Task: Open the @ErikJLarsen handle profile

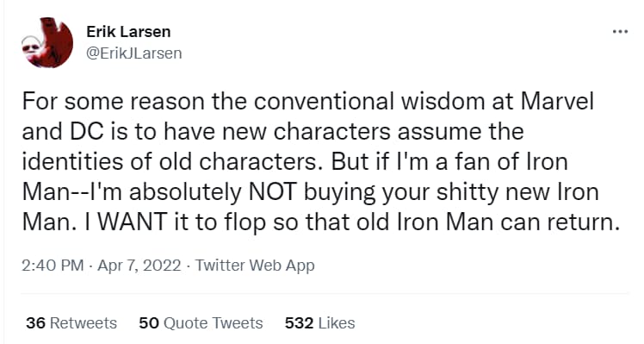Action: (x=134, y=53)
